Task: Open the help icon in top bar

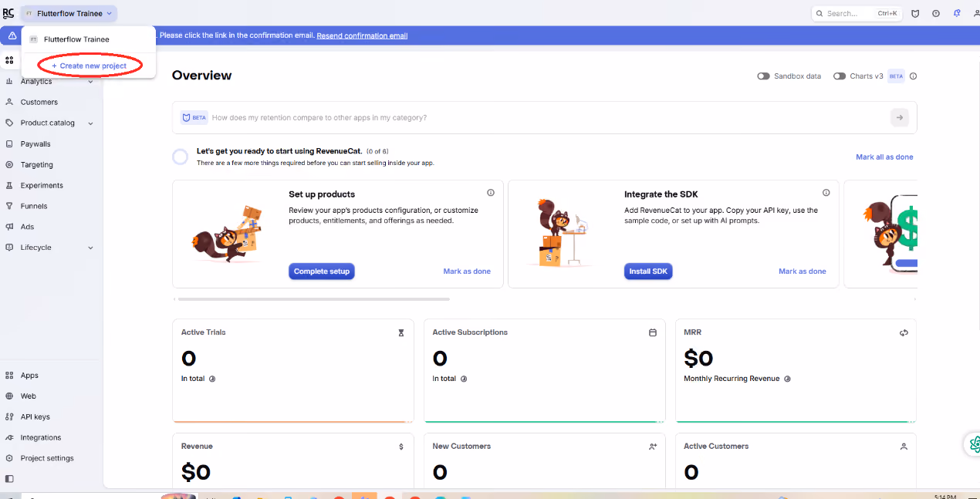Action: pos(936,13)
